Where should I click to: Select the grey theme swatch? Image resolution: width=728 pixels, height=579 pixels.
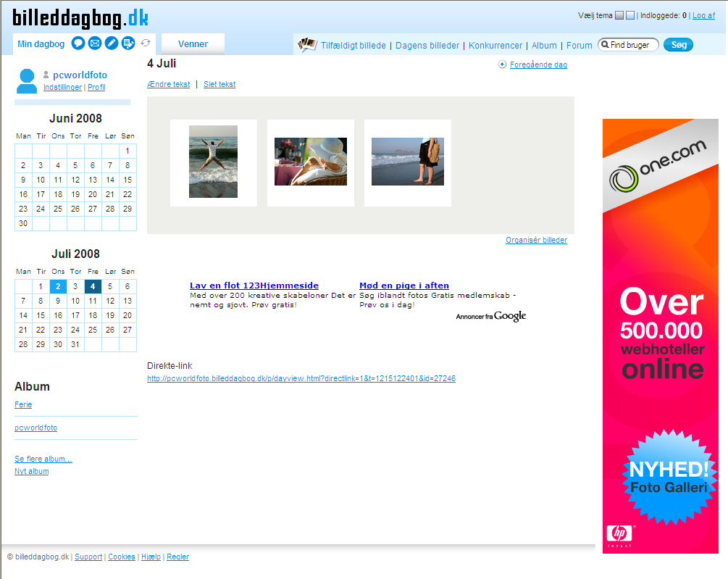click(619, 15)
